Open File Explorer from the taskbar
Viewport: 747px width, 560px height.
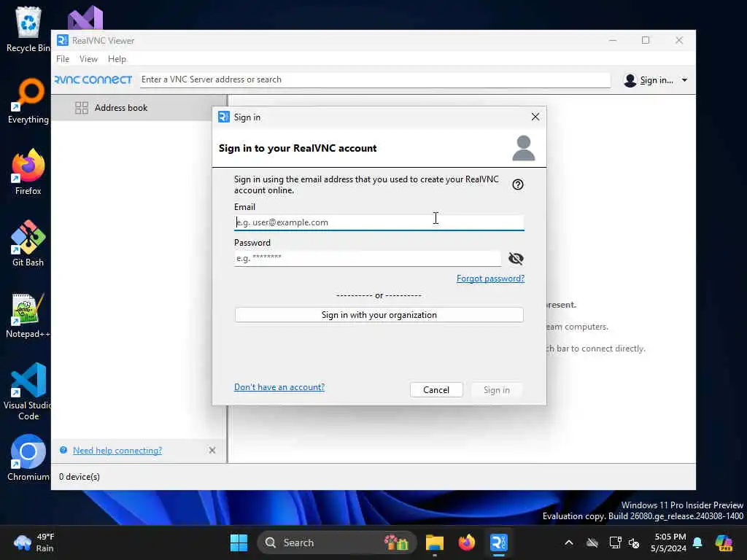click(x=435, y=542)
